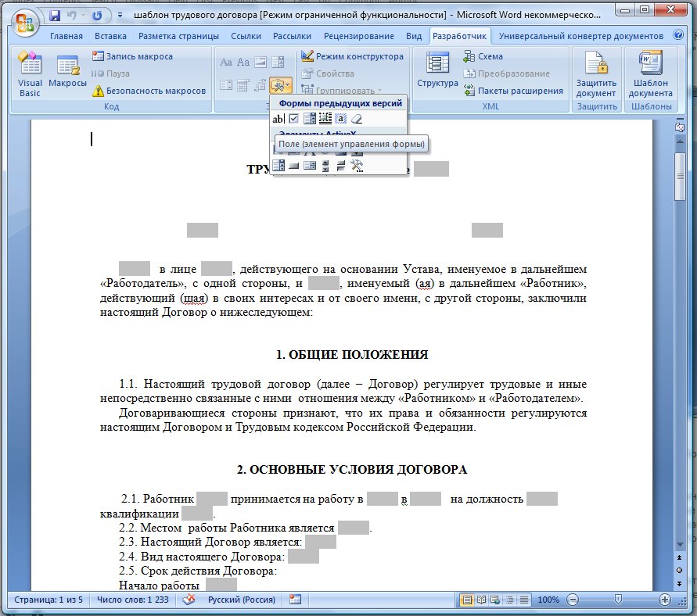The width and height of the screenshot is (697, 616).
Task: Insert ActiveX combo box control
Action: [x=278, y=166]
